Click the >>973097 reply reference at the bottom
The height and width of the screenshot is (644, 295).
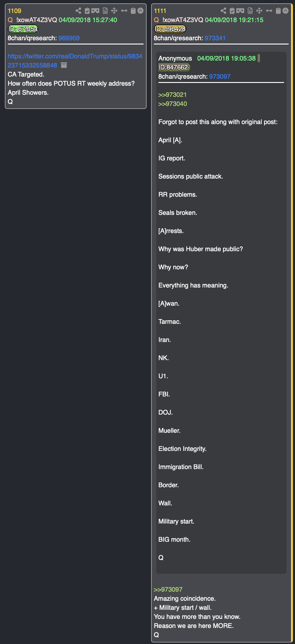[168, 590]
